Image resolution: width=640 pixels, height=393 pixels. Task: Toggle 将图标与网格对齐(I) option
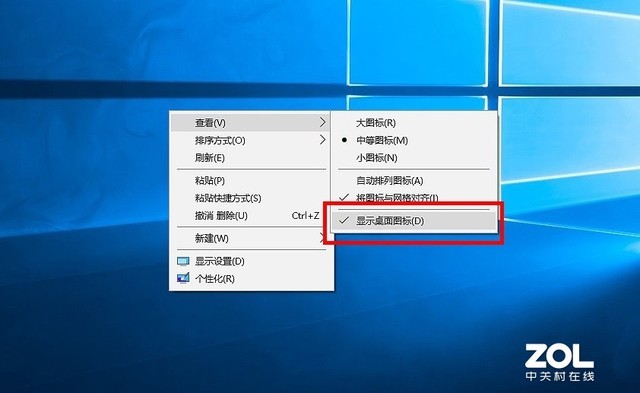414,197
